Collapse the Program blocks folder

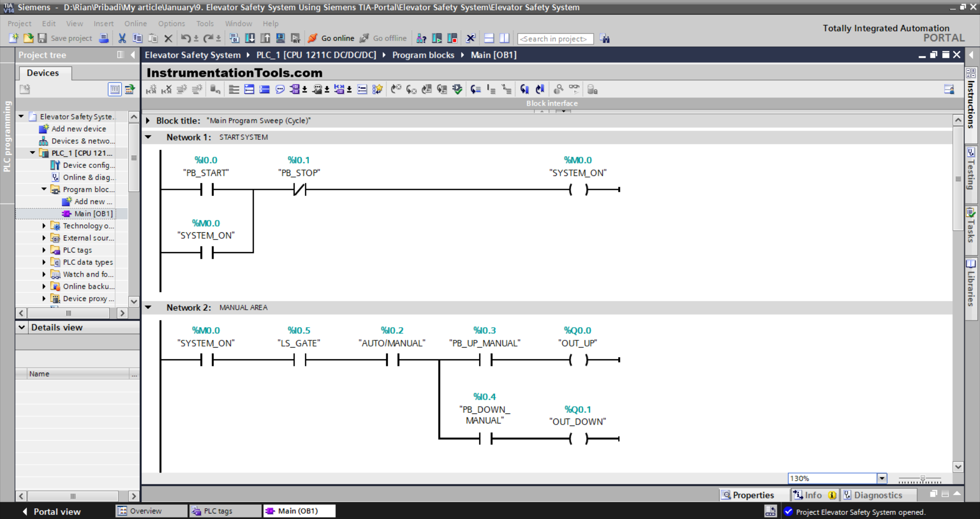44,189
